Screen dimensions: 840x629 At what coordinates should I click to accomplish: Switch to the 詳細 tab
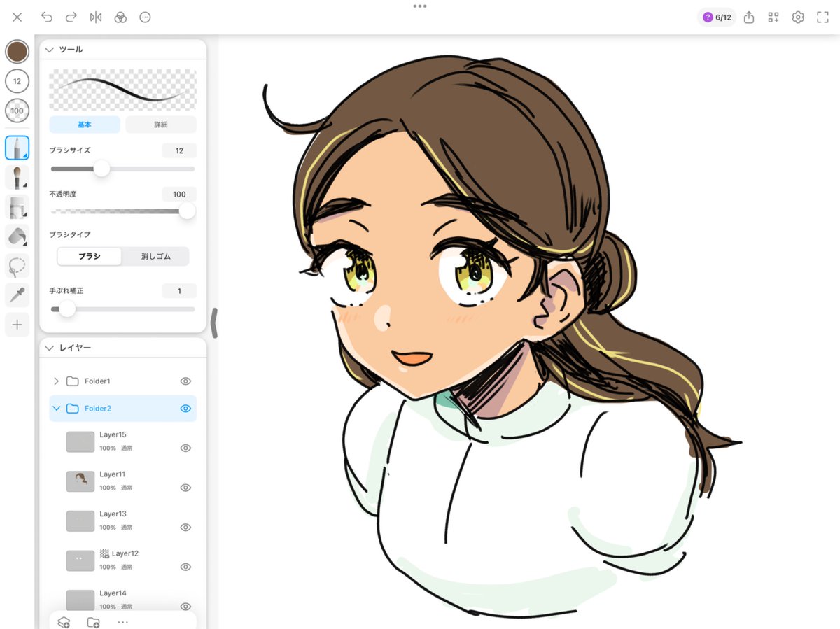(161, 125)
